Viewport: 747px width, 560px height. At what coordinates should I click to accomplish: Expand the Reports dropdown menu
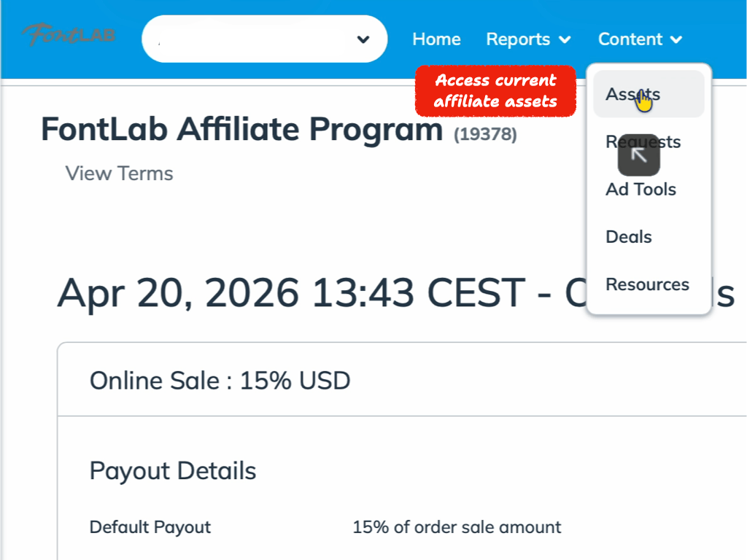(527, 39)
